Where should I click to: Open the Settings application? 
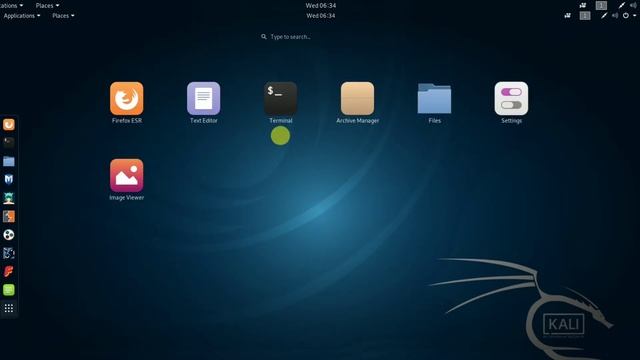coord(511,98)
